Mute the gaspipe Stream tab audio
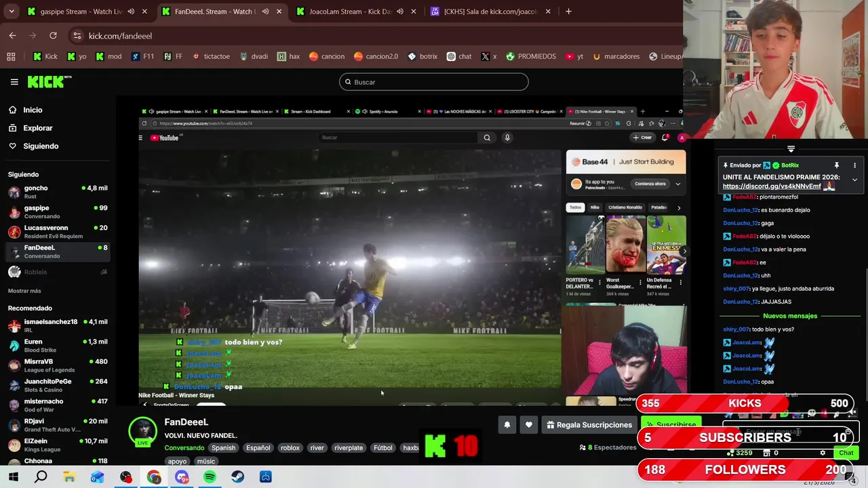Image resolution: width=868 pixels, height=488 pixels. [131, 12]
